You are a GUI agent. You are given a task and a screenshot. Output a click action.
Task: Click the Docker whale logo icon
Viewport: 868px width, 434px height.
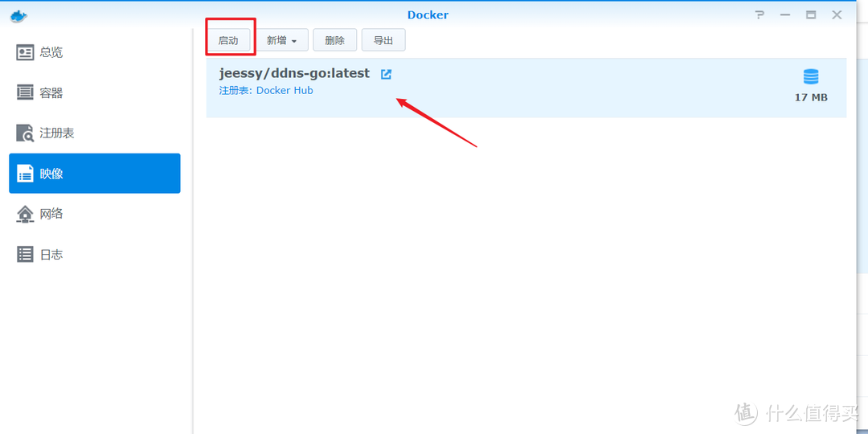pyautogui.click(x=18, y=15)
